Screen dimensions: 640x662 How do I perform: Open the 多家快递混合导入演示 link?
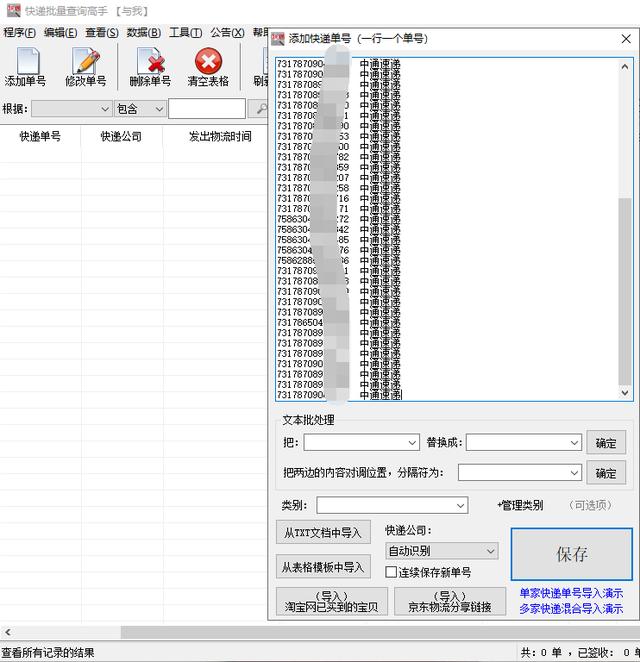click(571, 608)
